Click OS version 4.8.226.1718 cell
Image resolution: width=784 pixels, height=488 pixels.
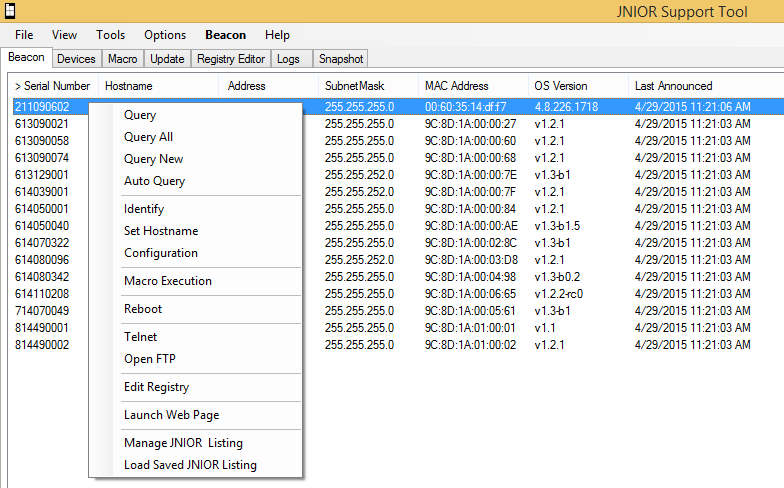(x=566, y=107)
